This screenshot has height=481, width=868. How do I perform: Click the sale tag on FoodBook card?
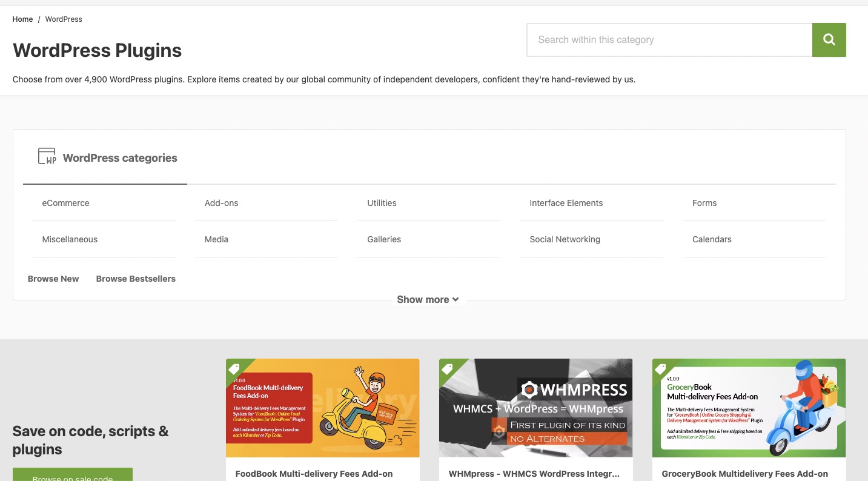coord(234,368)
